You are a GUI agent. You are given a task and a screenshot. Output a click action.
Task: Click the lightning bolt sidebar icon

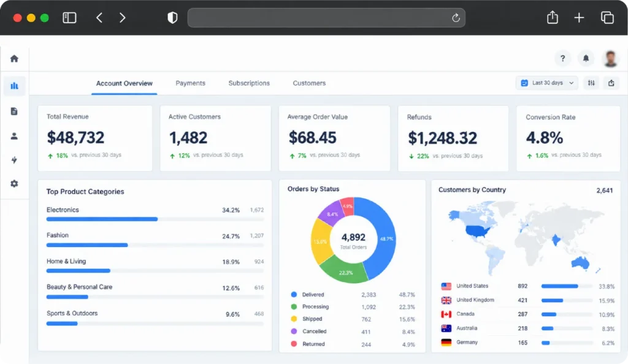(x=15, y=160)
